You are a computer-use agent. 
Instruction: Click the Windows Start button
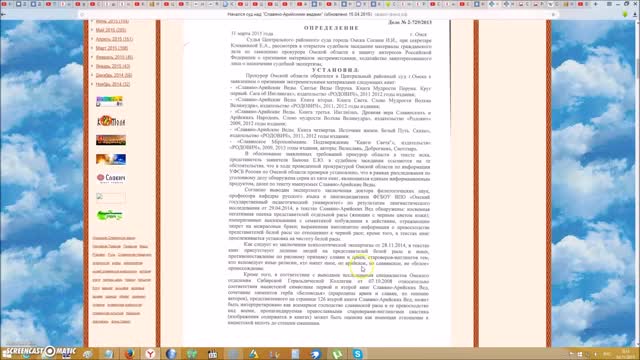pyautogui.click(x=7, y=353)
